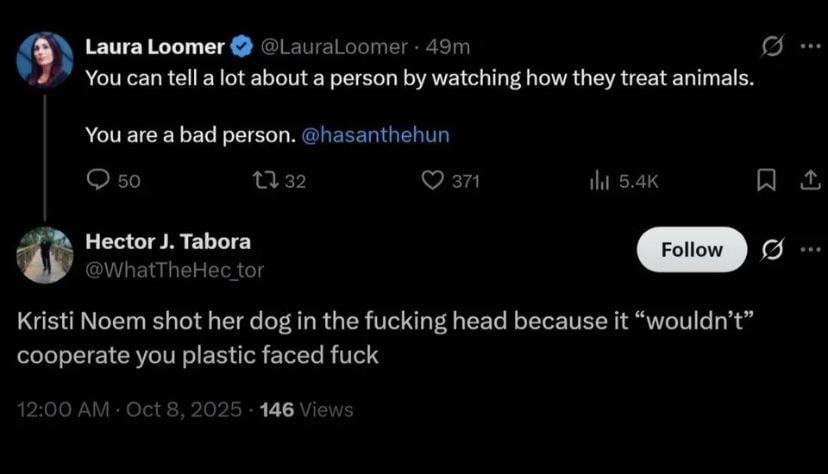Click the @LauraLoomer handle
The height and width of the screenshot is (474, 828).
334,47
